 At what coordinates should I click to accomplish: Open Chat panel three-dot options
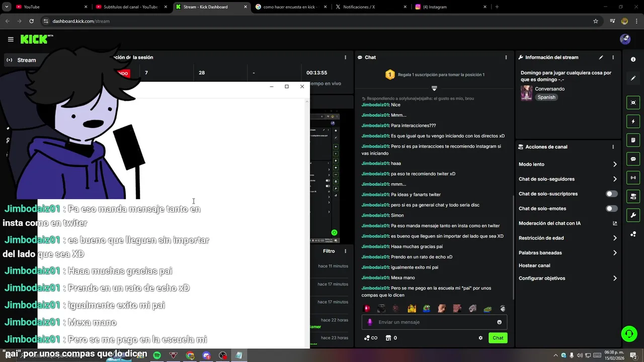[506, 57]
